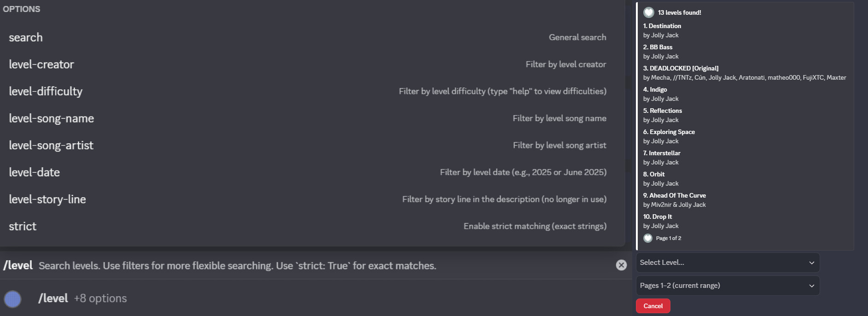
Task: Select the 'level-creator' filter option
Action: click(41, 64)
